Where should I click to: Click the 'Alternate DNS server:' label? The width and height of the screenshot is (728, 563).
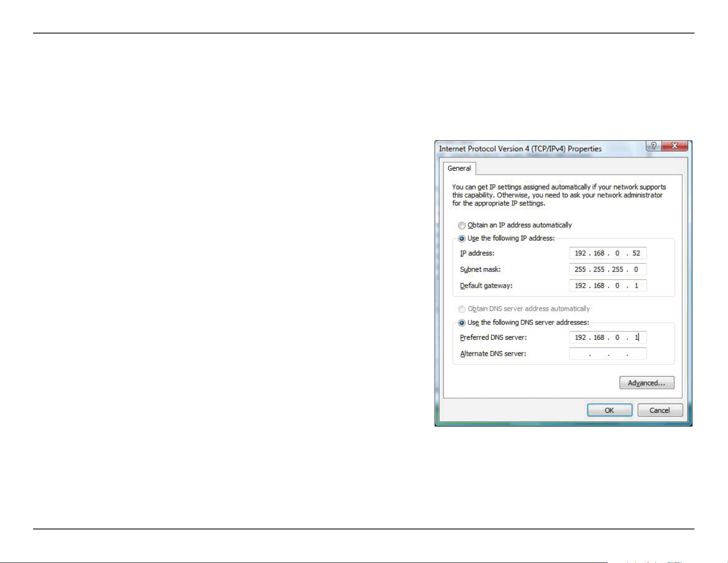[x=493, y=353]
